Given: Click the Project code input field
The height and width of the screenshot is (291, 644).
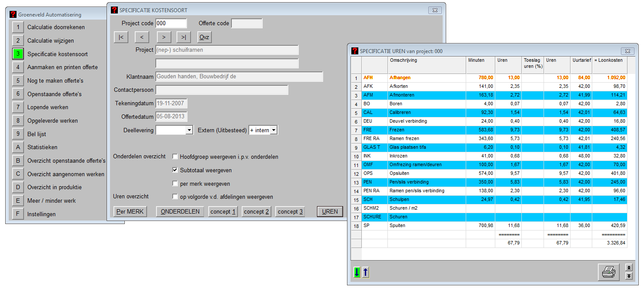Looking at the screenshot, I should coord(171,23).
